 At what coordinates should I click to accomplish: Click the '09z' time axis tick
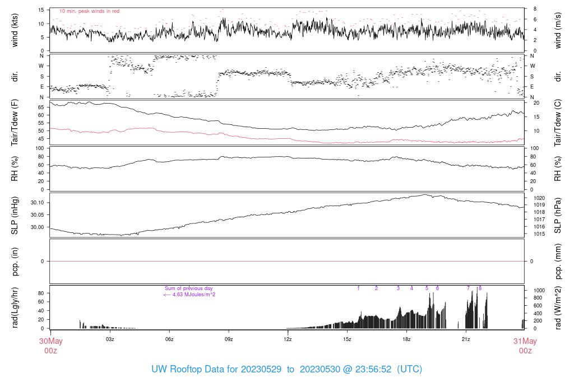tap(229, 339)
